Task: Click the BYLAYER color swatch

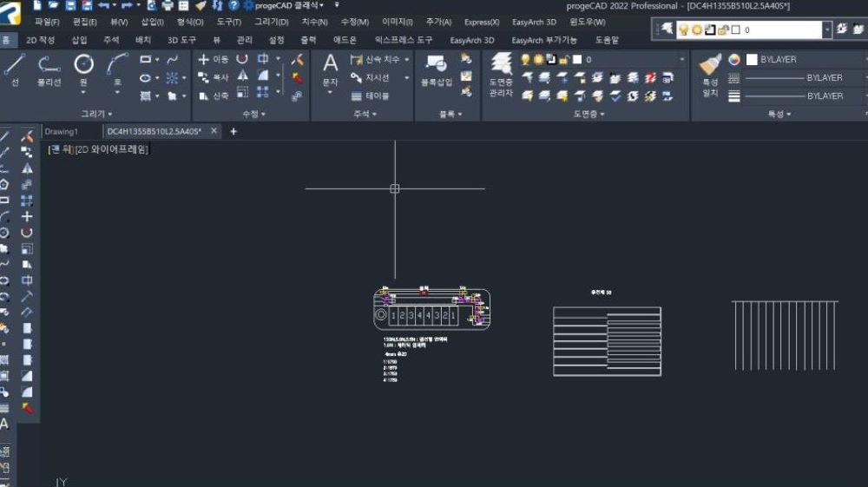Action: [x=752, y=59]
